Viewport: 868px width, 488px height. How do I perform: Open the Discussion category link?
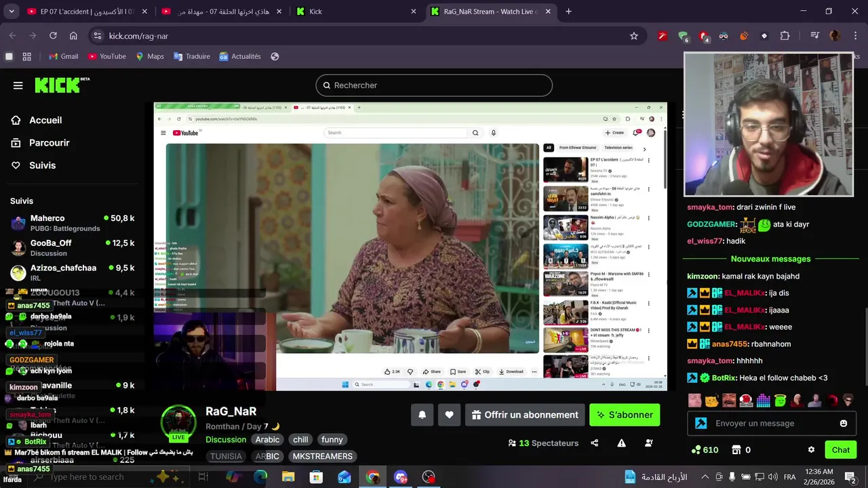[226, 439]
